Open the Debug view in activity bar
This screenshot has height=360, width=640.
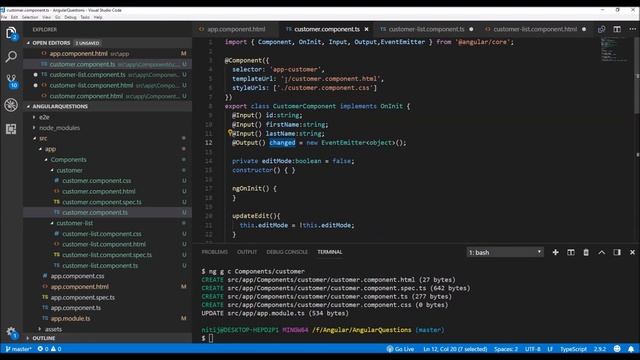click(11, 105)
